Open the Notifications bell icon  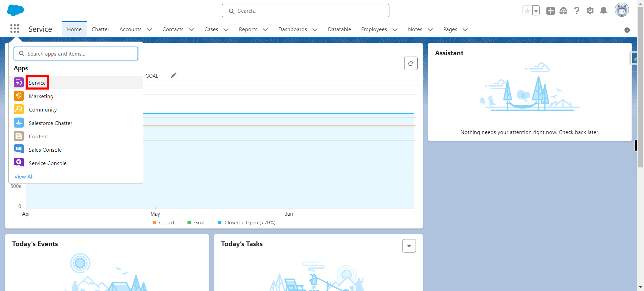[603, 11]
